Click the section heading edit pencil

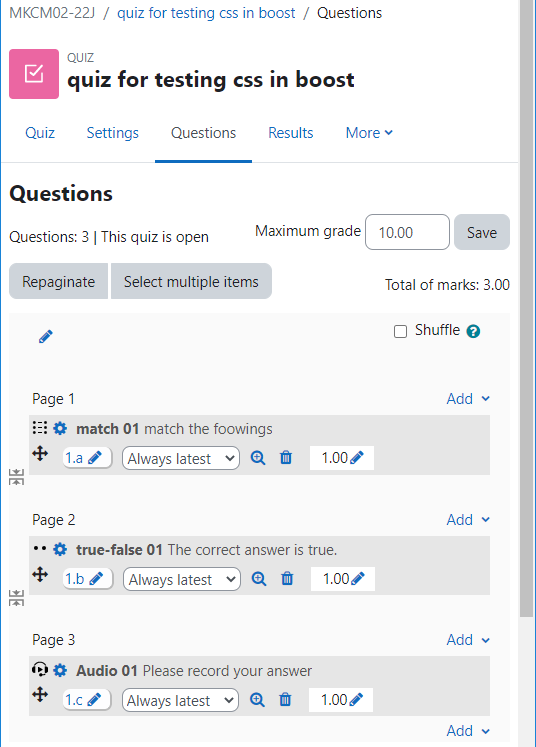[46, 337]
